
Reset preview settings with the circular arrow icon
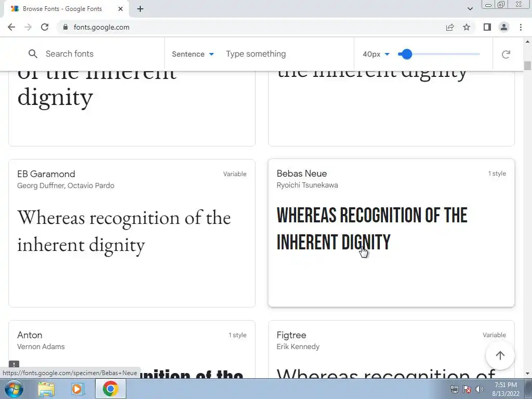tap(506, 54)
